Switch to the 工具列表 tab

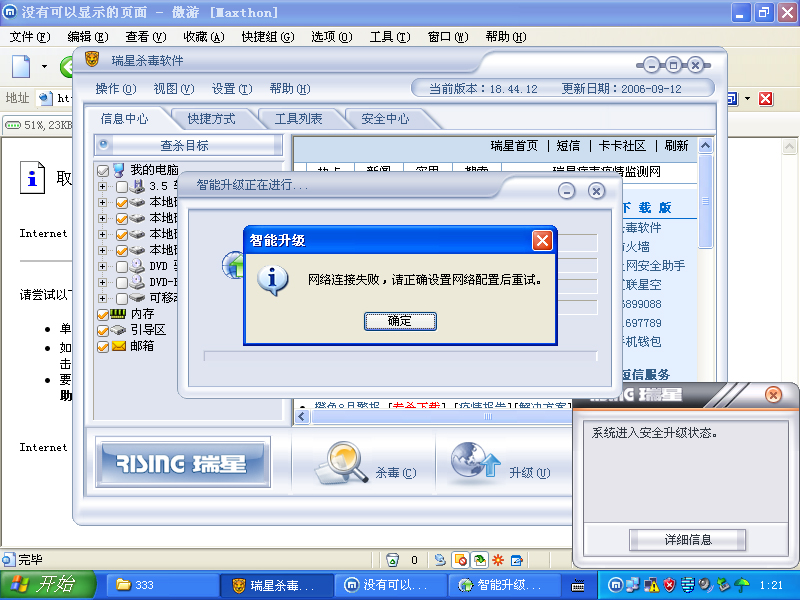(298, 119)
